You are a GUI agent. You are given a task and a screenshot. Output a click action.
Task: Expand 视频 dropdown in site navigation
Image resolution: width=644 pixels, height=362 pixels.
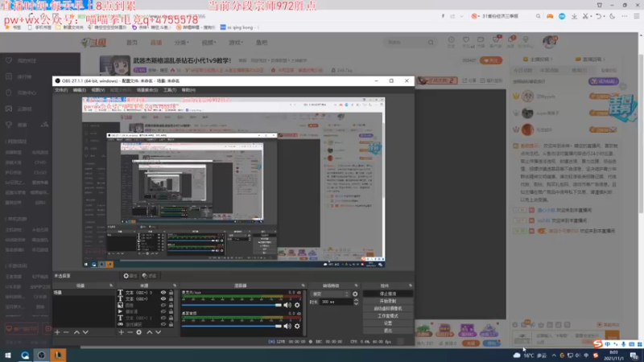tap(208, 43)
